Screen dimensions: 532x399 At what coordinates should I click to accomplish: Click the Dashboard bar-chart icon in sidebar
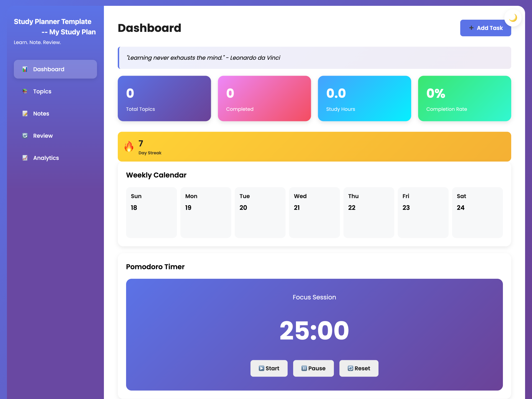[25, 69]
